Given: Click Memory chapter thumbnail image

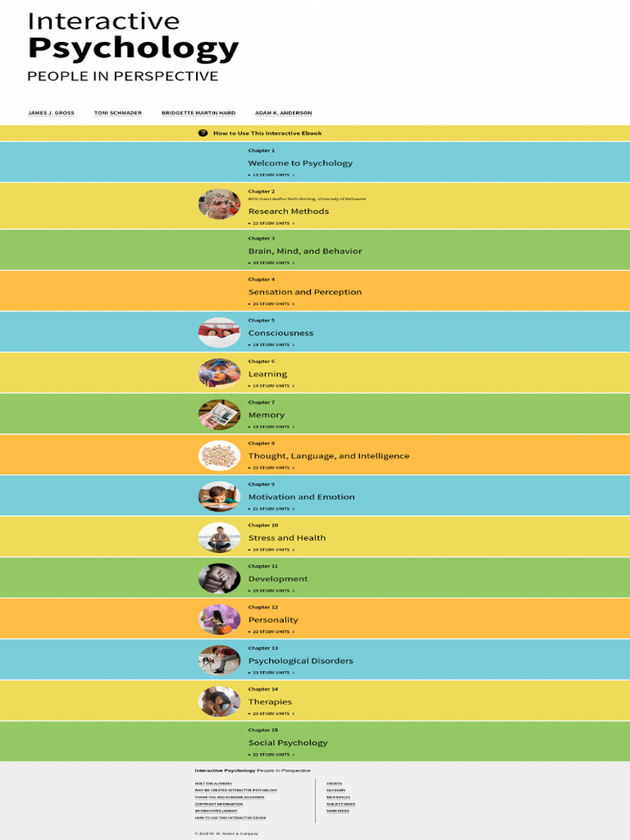Looking at the screenshot, I should [219, 414].
